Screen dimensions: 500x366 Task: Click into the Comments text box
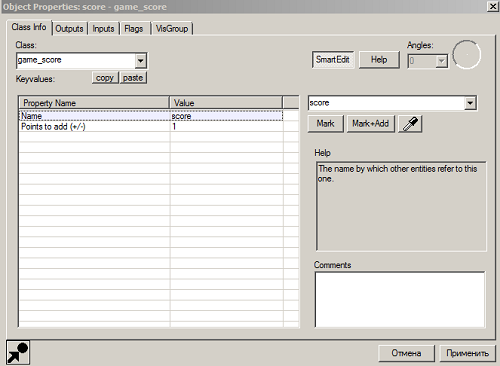tap(400, 299)
